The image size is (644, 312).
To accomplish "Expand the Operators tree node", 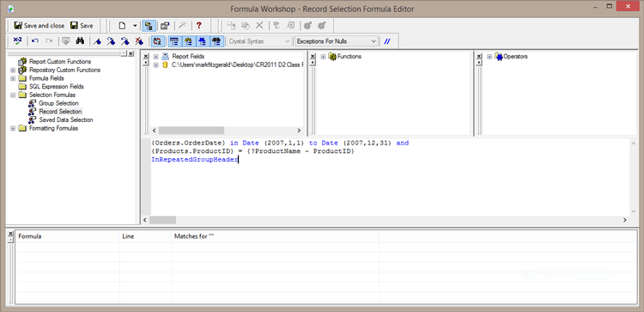I will pyautogui.click(x=489, y=57).
